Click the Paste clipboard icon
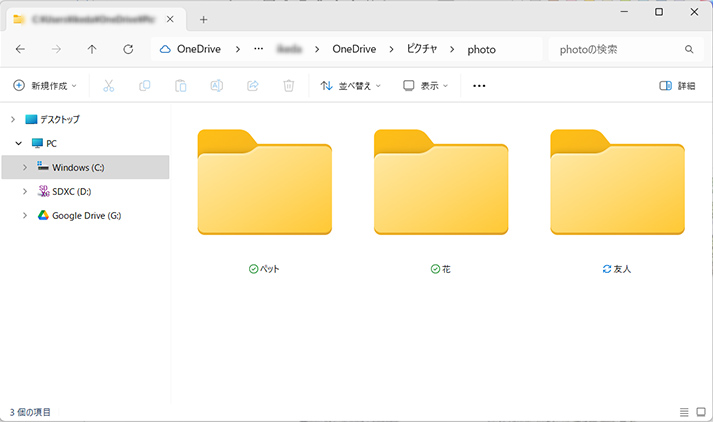The height and width of the screenshot is (422, 714). (181, 86)
